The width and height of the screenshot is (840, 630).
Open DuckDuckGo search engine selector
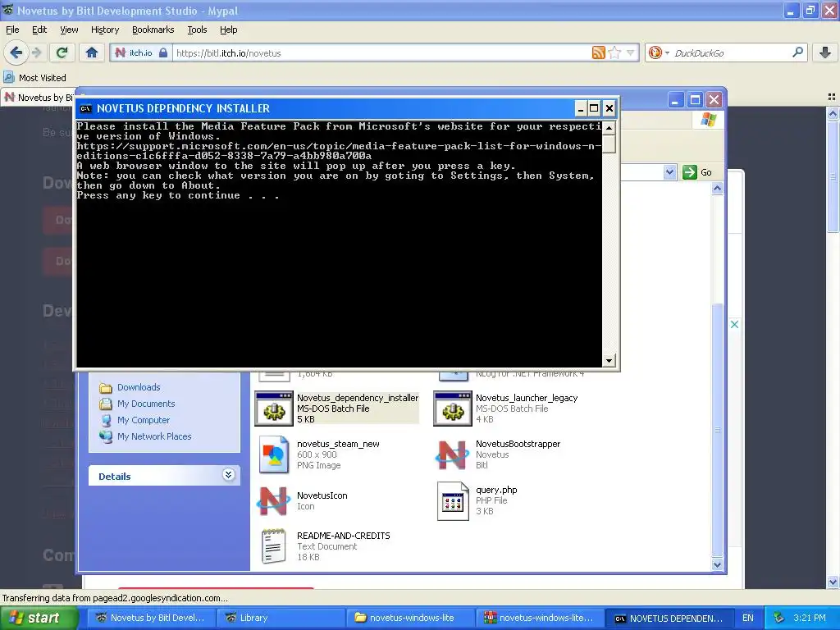click(x=659, y=52)
